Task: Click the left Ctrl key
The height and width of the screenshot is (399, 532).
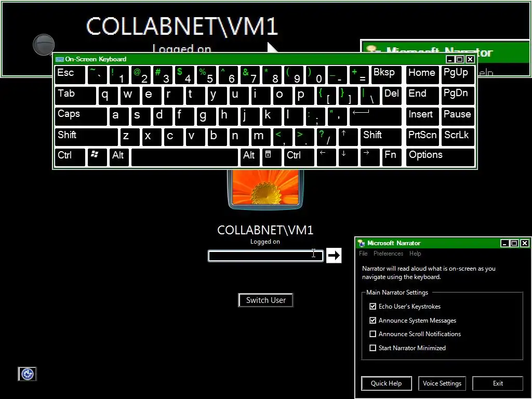Action: [70, 157]
